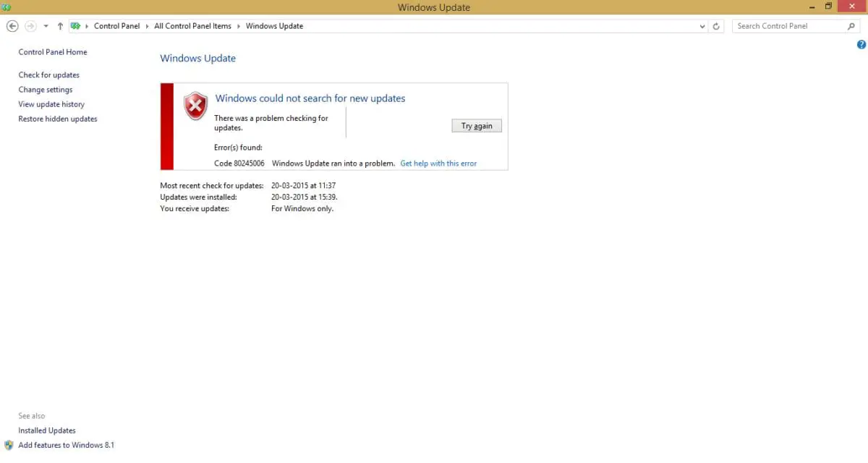
Task: Click 'There was a problem checking' message
Action: [x=271, y=123]
